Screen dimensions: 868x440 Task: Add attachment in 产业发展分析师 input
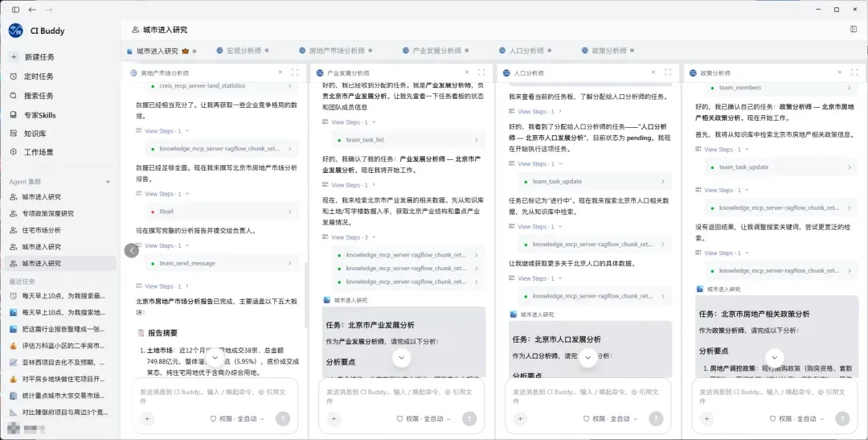point(334,419)
